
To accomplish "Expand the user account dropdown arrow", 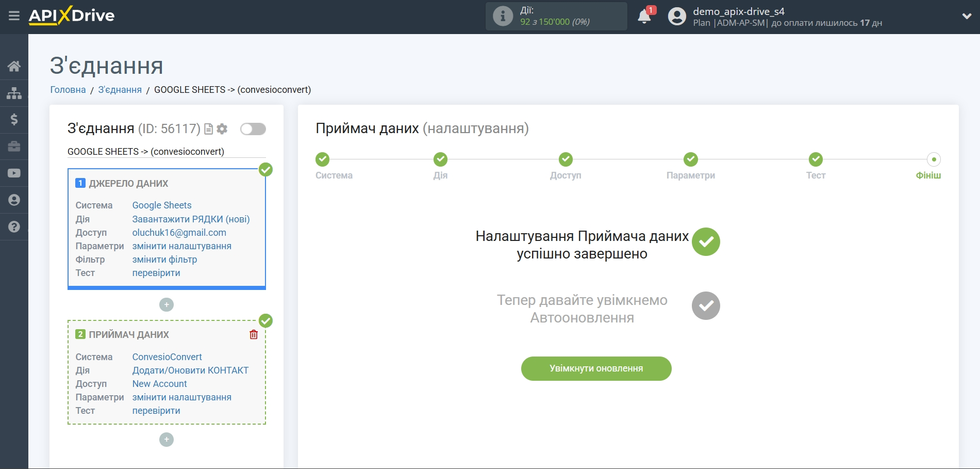I will [x=967, y=17].
